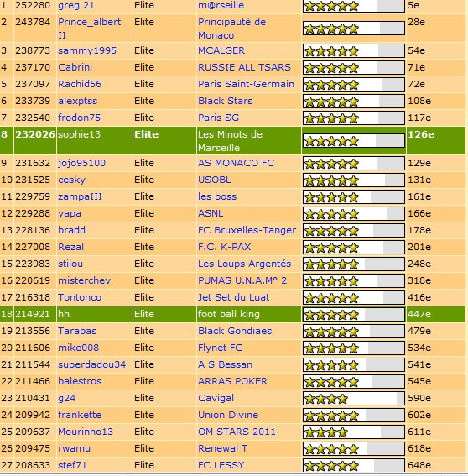Click the FC Bruxelles-Tanger team link
Image resolution: width=468 pixels, height=476 pixels.
[x=247, y=230]
